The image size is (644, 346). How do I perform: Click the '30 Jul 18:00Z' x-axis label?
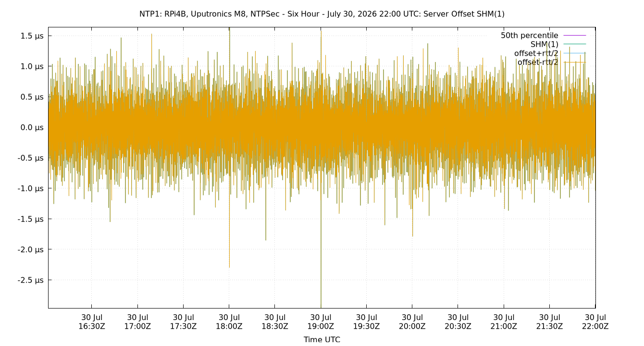pyautogui.click(x=229, y=321)
